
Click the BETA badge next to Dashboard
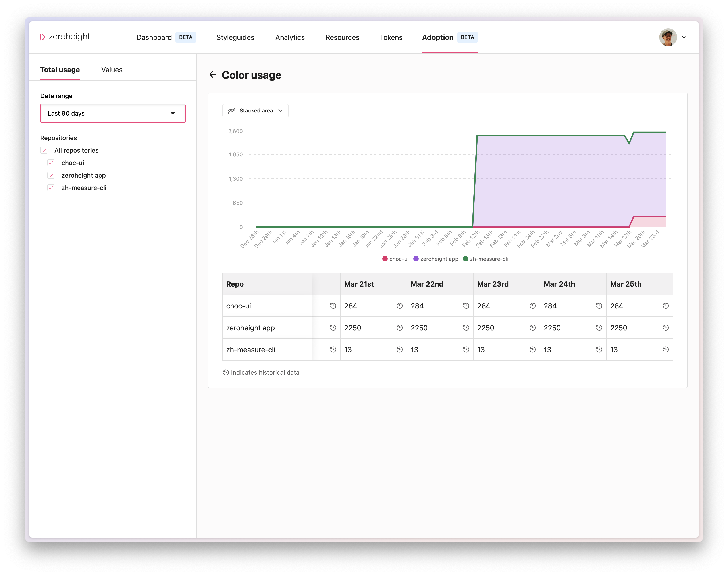point(186,37)
